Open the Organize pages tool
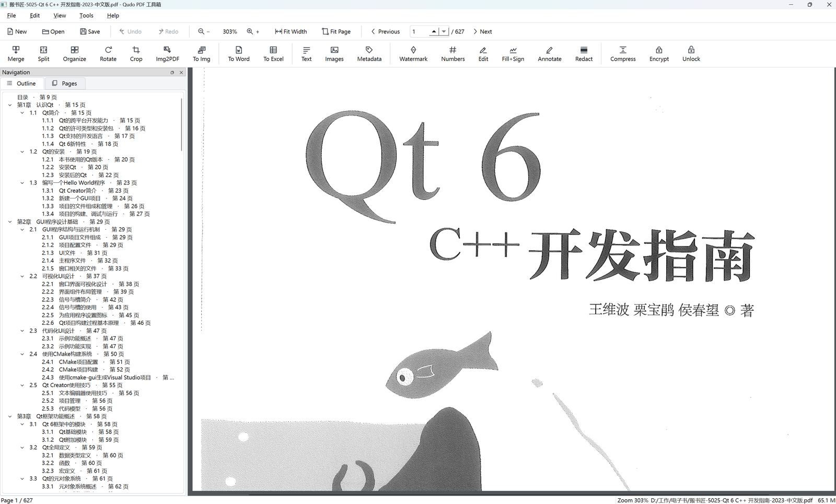Viewport: 836px width, 504px height. (x=75, y=53)
